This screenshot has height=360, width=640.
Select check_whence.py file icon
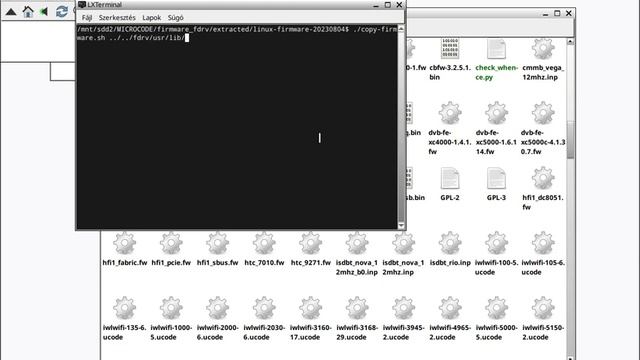tap(496, 49)
